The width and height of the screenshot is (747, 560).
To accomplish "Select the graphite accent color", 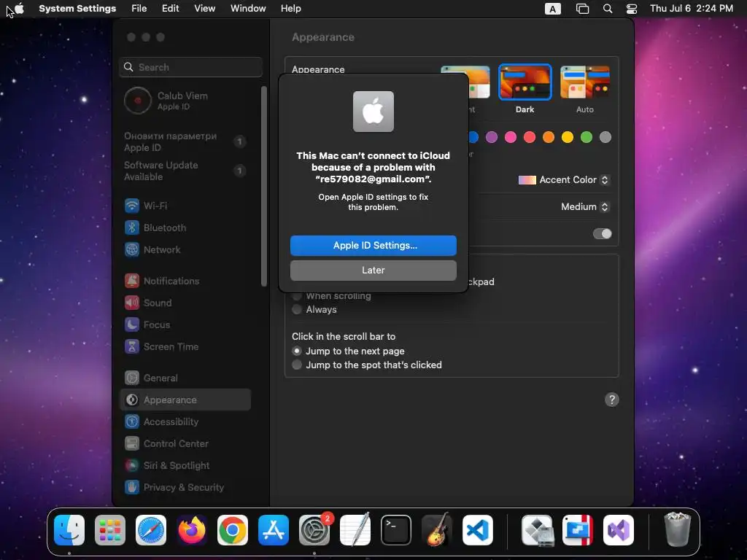I will (605, 137).
